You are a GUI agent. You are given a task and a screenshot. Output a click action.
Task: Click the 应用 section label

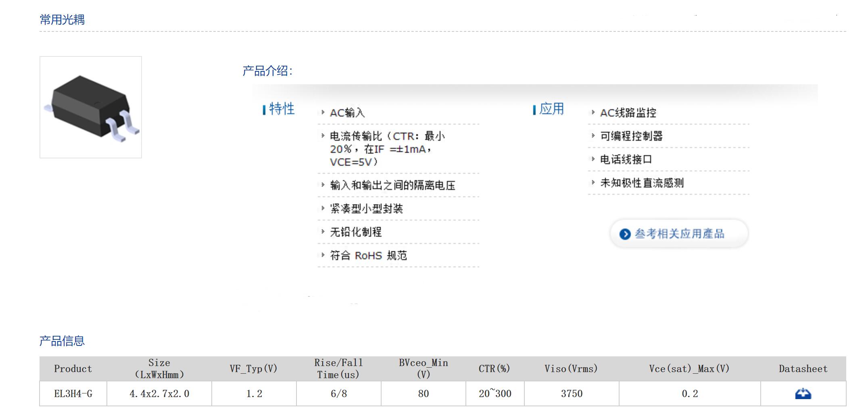[551, 109]
